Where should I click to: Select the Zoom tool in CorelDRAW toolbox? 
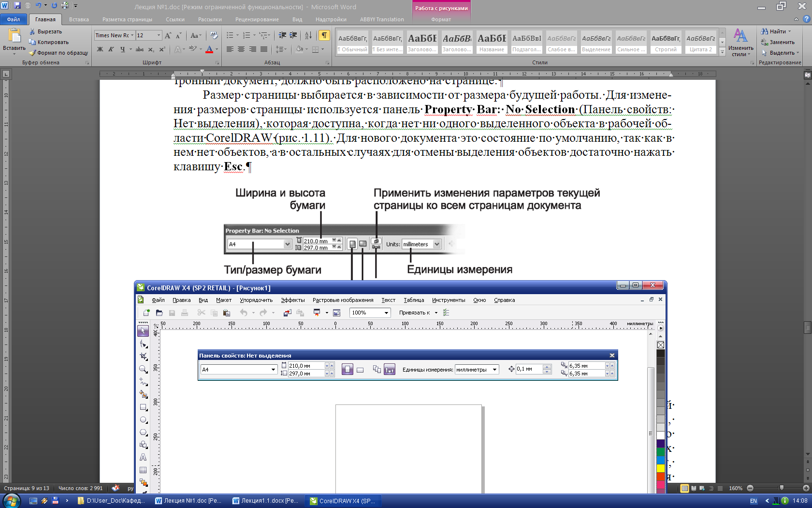[143, 369]
